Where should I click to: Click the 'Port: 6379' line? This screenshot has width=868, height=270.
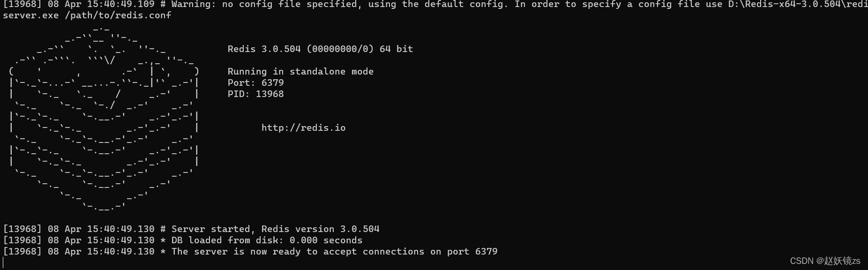[255, 82]
